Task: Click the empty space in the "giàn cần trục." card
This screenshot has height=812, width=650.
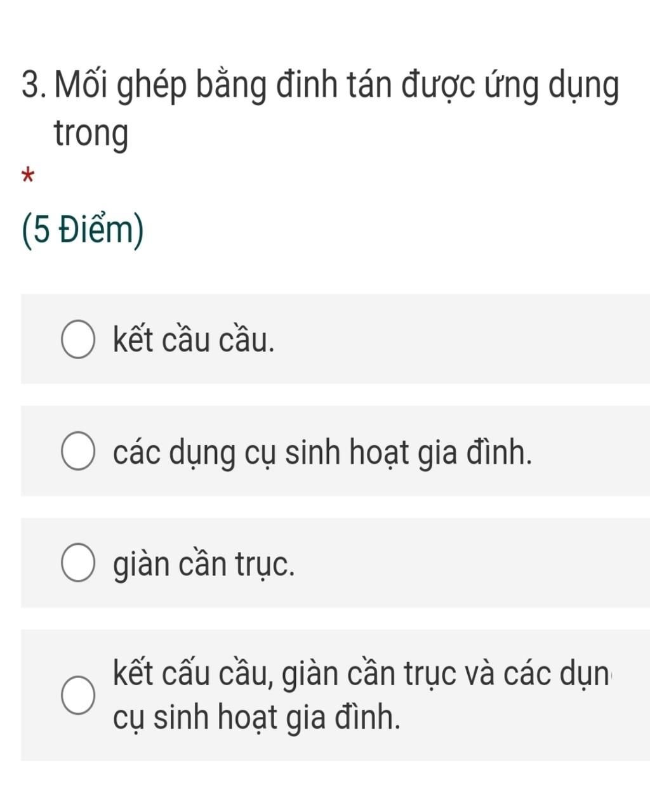Action: pyautogui.click(x=473, y=563)
